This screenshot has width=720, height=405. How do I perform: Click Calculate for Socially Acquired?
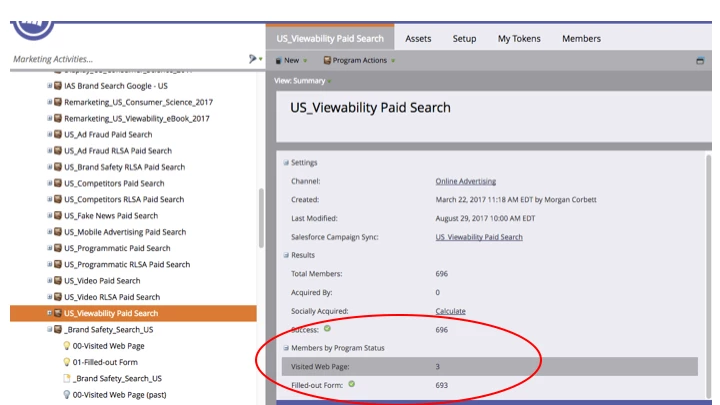[450, 311]
